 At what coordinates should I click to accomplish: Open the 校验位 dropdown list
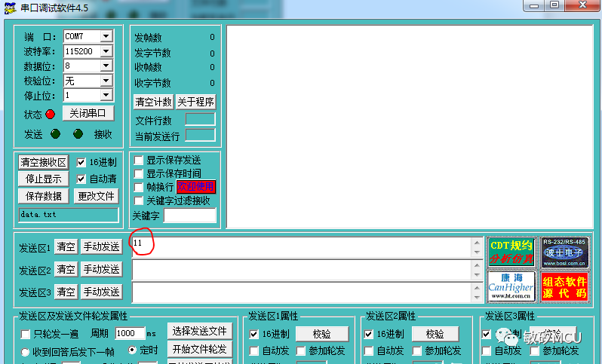[106, 81]
